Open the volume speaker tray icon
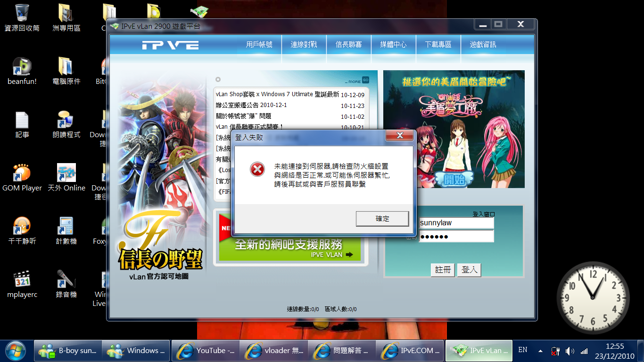 [x=570, y=351]
